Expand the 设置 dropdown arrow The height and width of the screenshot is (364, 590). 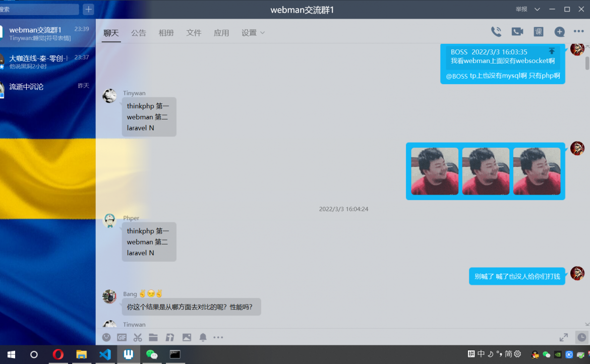[x=263, y=33]
